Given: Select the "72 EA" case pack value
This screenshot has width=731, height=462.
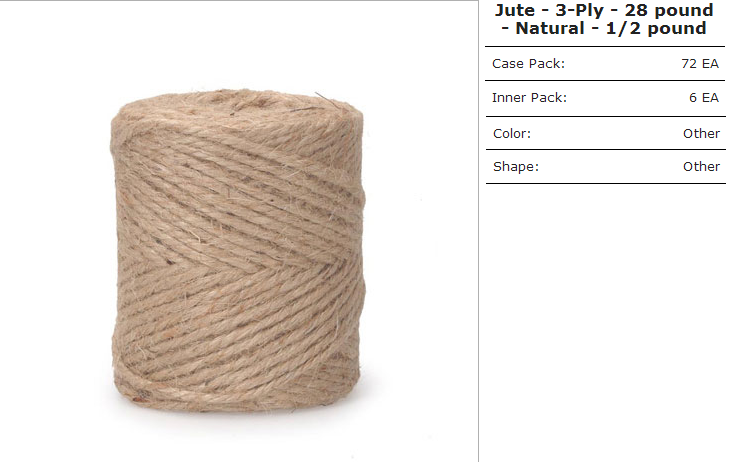Looking at the screenshot, I should (x=700, y=64).
